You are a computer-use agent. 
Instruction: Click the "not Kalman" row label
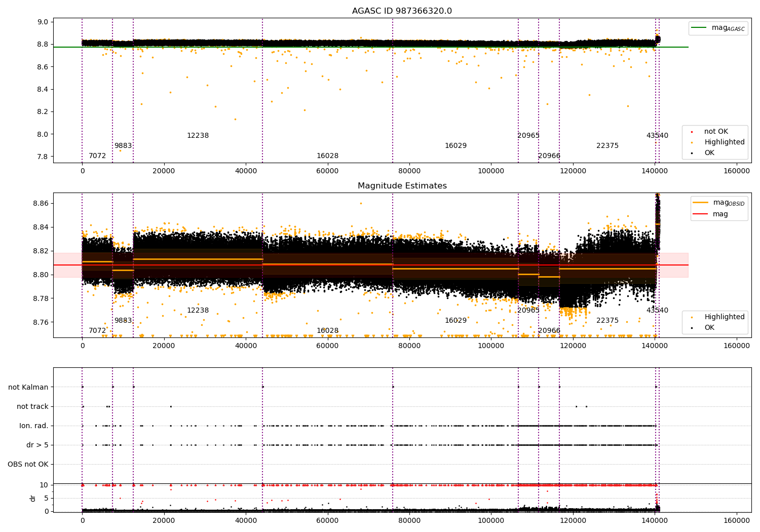coord(28,388)
